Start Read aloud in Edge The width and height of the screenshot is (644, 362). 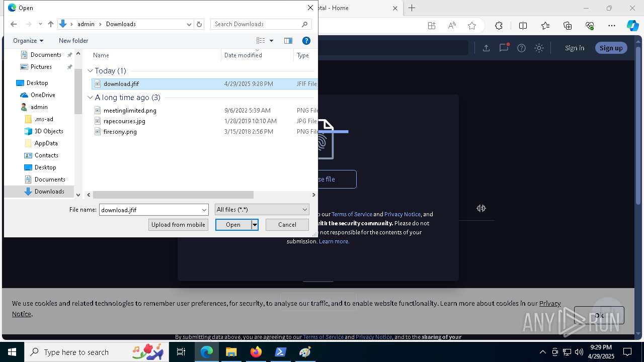point(452,26)
